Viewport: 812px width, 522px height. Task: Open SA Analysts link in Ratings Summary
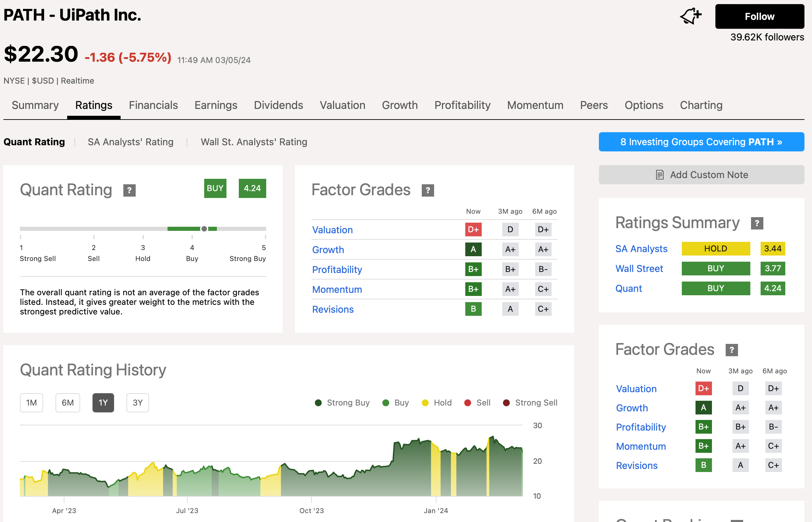tap(641, 249)
